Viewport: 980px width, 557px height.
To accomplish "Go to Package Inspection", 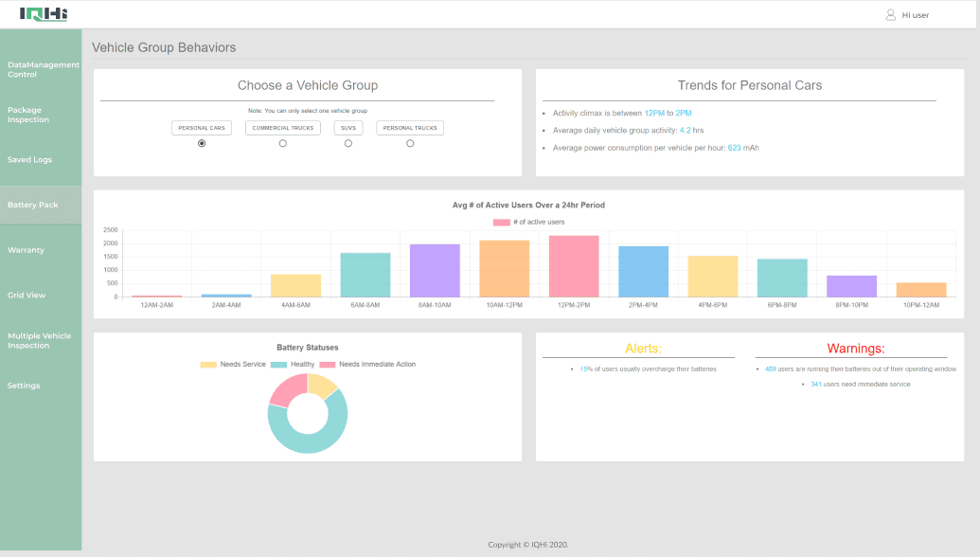I will pyautogui.click(x=28, y=115).
